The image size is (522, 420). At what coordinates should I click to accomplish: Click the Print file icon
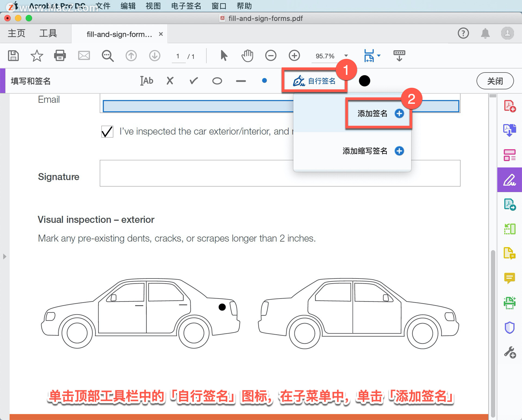coord(60,56)
